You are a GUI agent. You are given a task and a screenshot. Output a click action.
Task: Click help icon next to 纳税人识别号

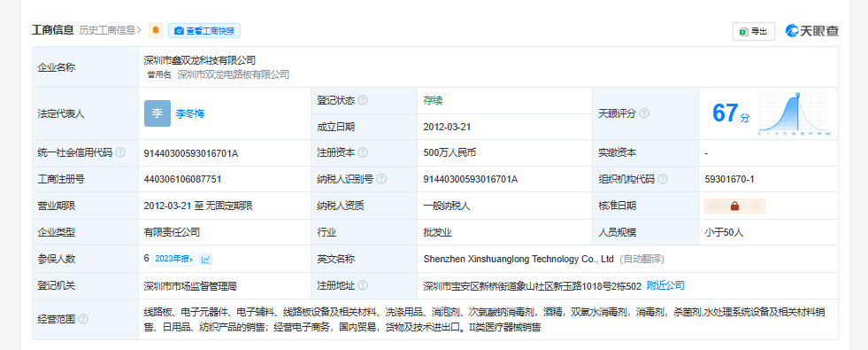381,179
